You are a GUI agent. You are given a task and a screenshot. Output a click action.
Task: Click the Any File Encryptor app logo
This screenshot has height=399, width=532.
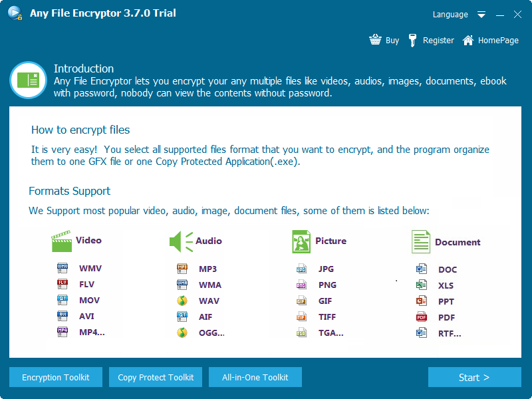point(15,13)
